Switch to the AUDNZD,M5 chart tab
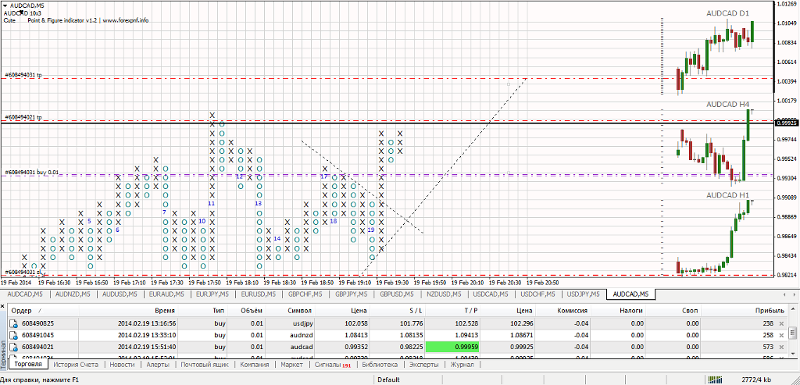The image size is (800, 385). coord(73,294)
